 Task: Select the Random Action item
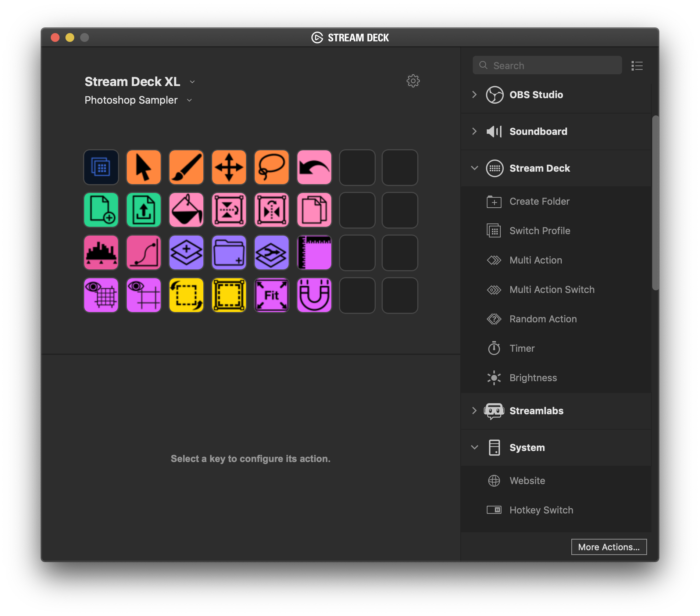556,319
